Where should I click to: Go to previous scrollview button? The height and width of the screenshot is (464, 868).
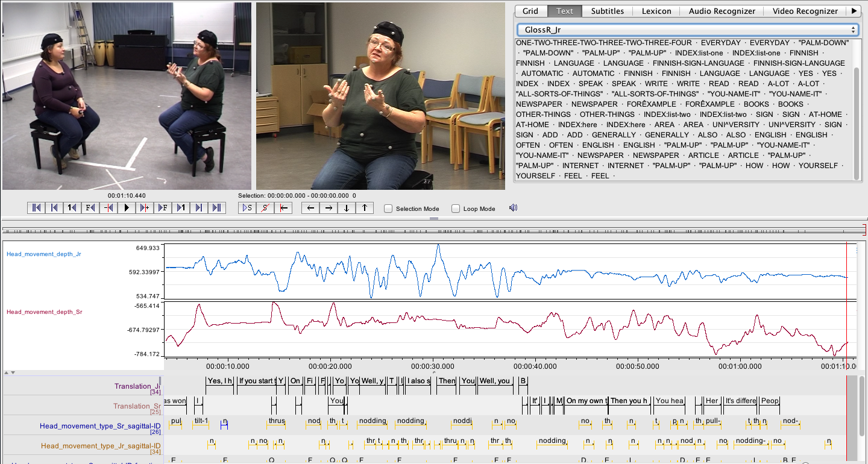[x=54, y=208]
